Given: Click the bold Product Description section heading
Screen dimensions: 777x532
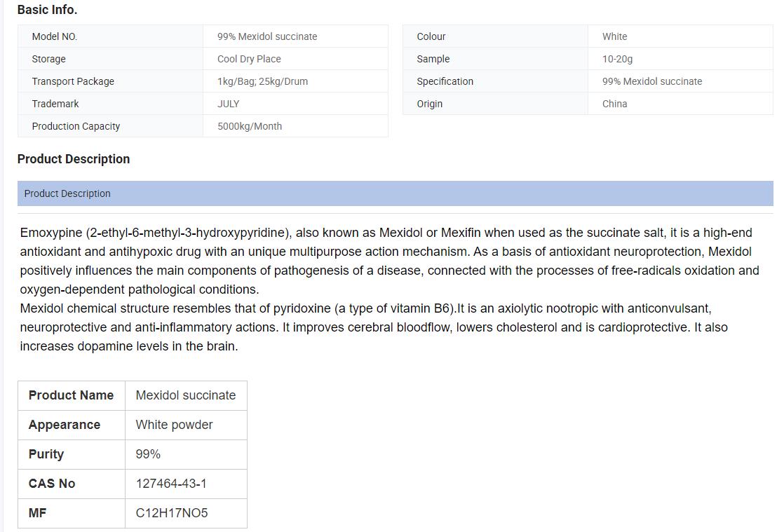Looking at the screenshot, I should (74, 159).
